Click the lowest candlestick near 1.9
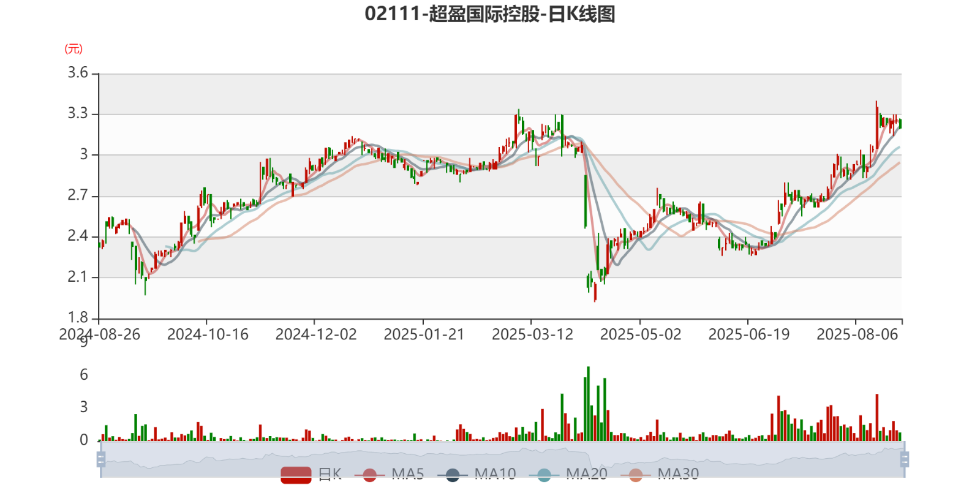 pos(595,292)
